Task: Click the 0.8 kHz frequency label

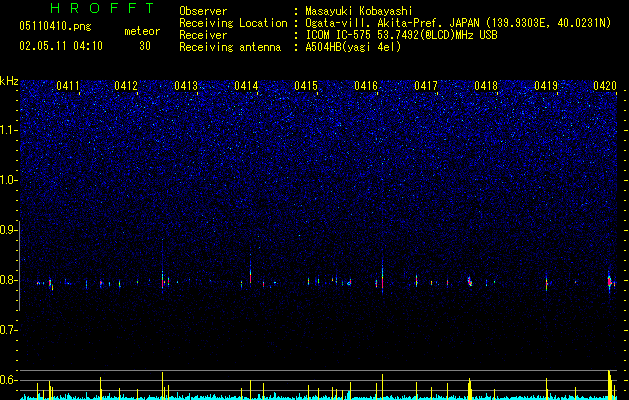Action: click(8, 280)
